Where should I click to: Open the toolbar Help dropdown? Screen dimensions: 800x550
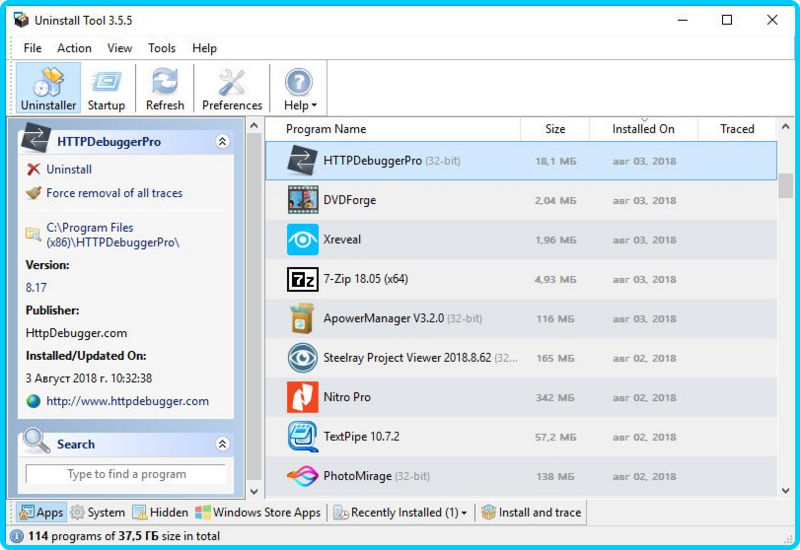pyautogui.click(x=299, y=88)
